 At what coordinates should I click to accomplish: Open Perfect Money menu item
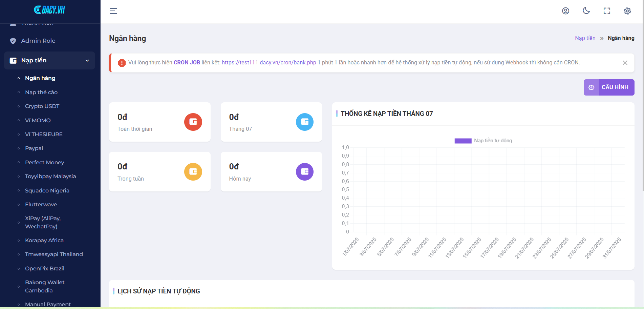[44, 163]
